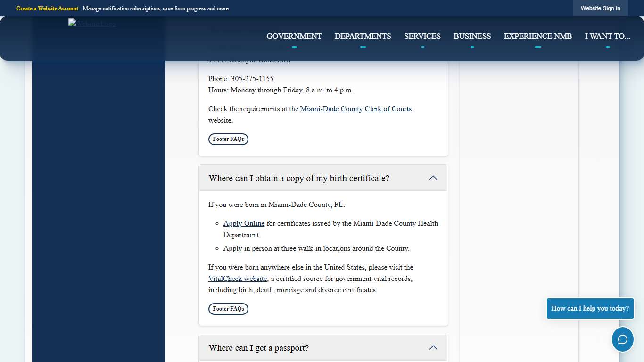Click the Where can I get a passport heading
Screen dimensions: 644x362
tap(258, 347)
